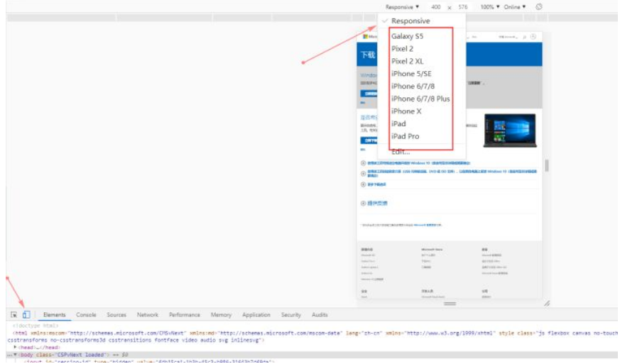
Task: Choose Galaxy S5 in the device menu
Action: [407, 36]
